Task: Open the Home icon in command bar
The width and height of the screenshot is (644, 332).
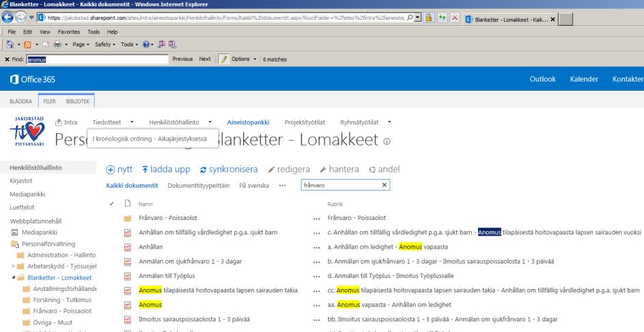Action: [10, 44]
